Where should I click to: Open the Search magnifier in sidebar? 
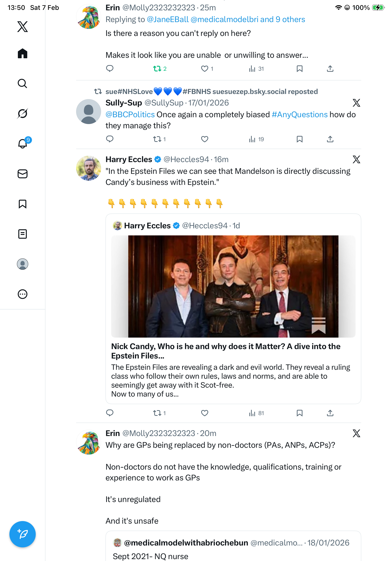tap(23, 84)
